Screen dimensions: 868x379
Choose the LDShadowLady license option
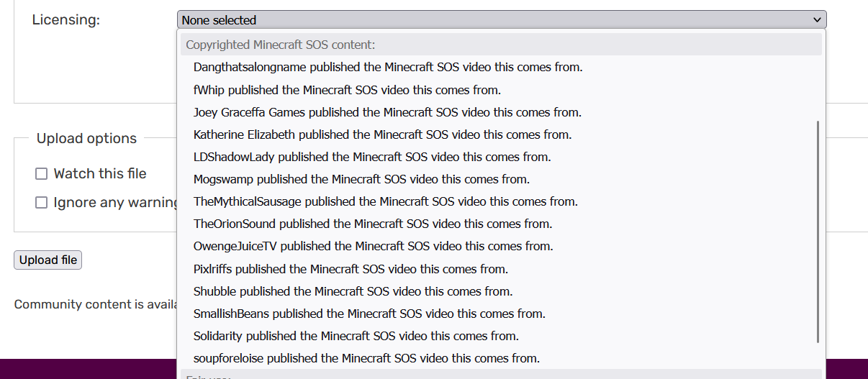(371, 157)
